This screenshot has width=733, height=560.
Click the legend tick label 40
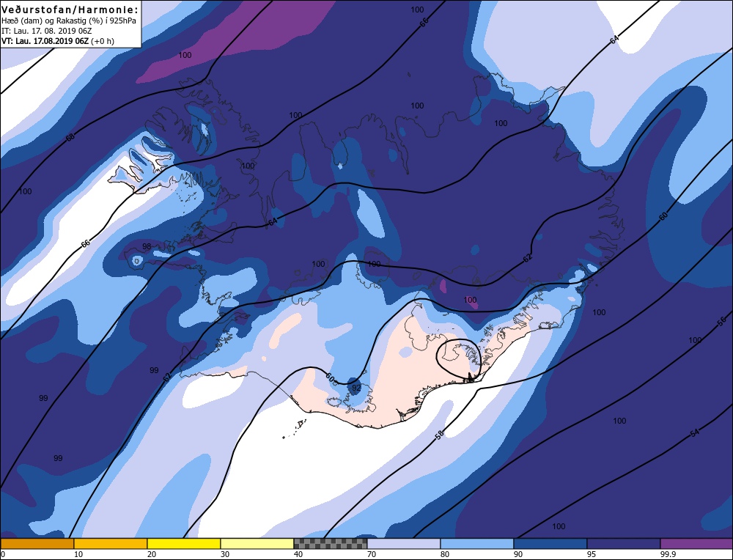(298, 554)
